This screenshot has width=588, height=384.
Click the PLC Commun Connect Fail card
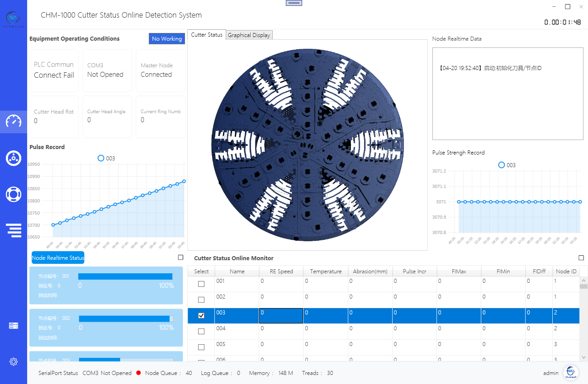click(x=54, y=70)
